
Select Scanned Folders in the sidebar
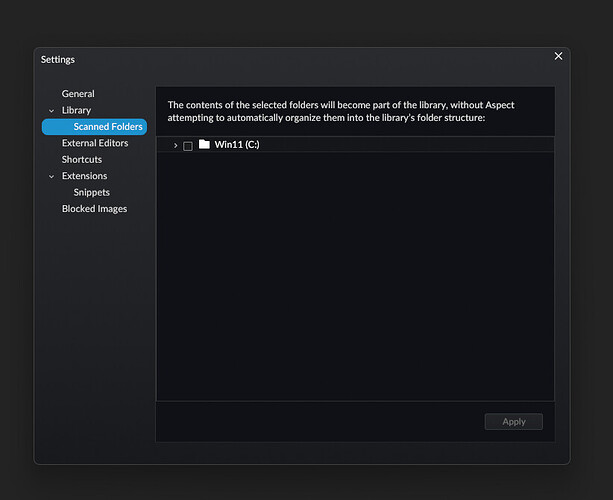click(107, 127)
